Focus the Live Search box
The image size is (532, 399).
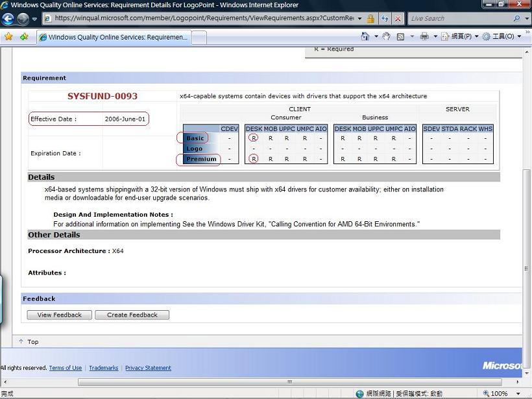[x=460, y=19]
